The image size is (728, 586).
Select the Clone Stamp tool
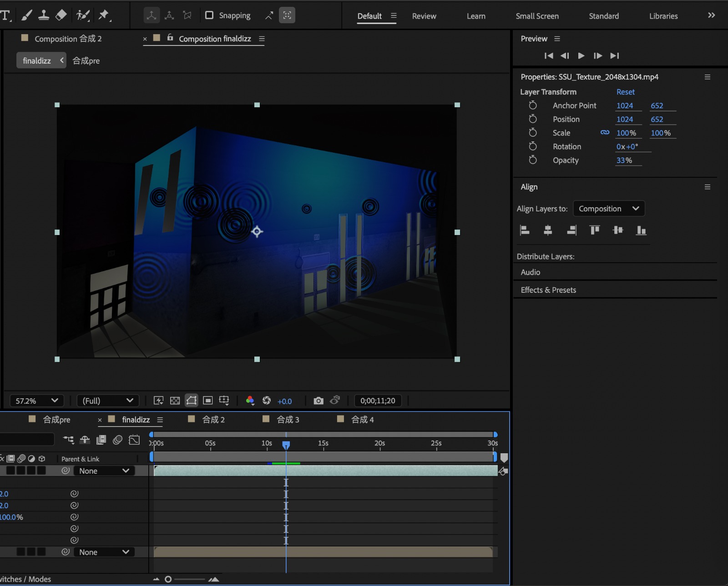click(44, 15)
